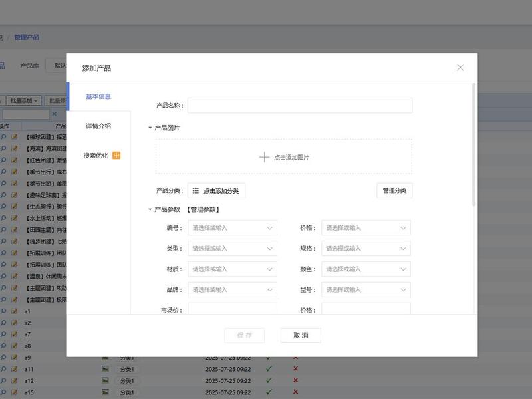Preview product a1 with magnifier icon
This screenshot has width=532, height=399.
click(3, 311)
